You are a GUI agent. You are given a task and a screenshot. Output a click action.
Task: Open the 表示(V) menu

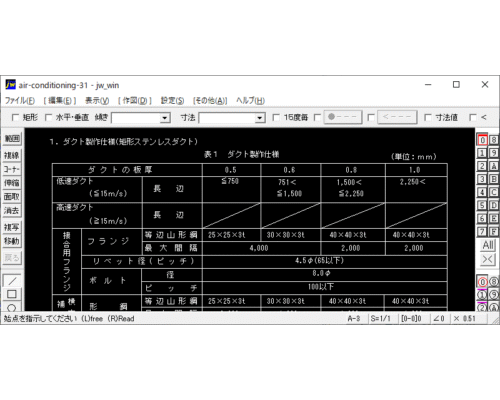(97, 100)
